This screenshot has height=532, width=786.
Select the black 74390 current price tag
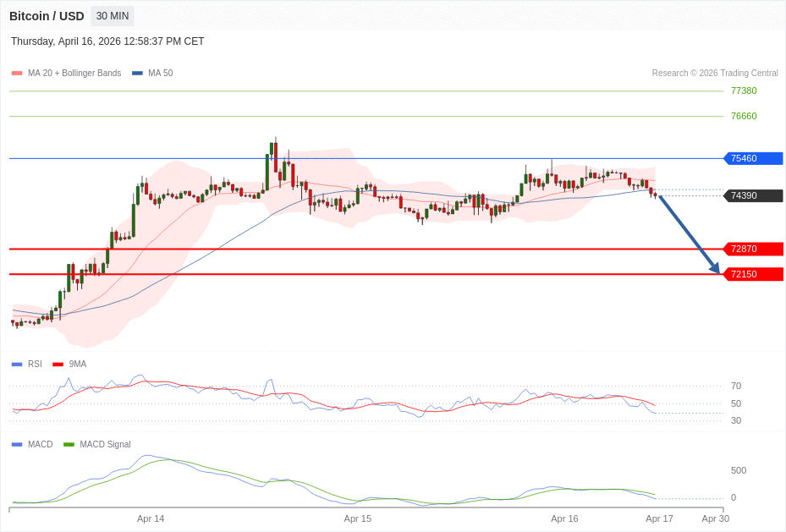(752, 195)
